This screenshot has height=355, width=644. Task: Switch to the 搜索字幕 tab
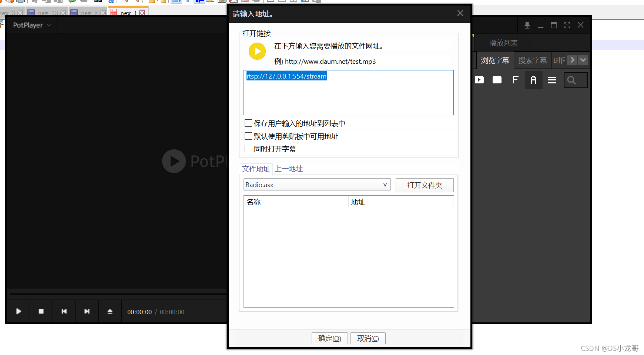[532, 60]
